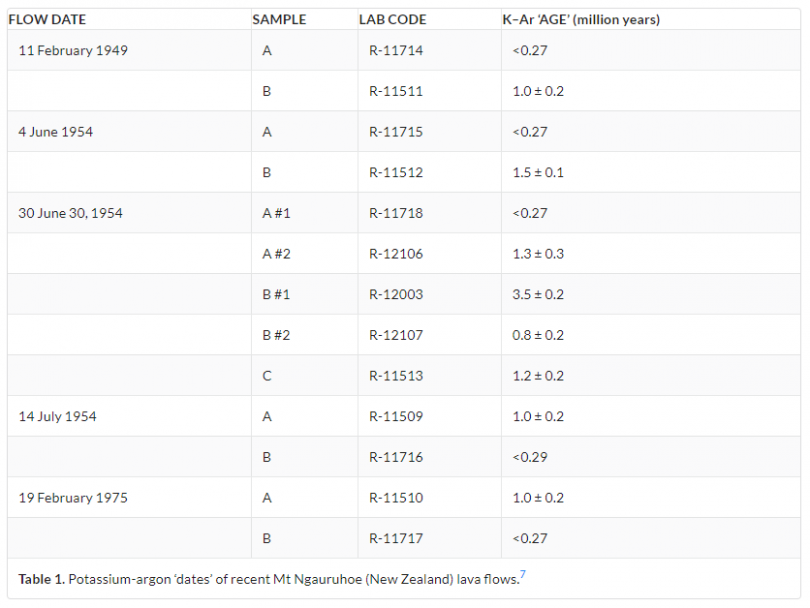Click lab code R-11512
This screenshot has width=810, height=608.
coord(396,172)
